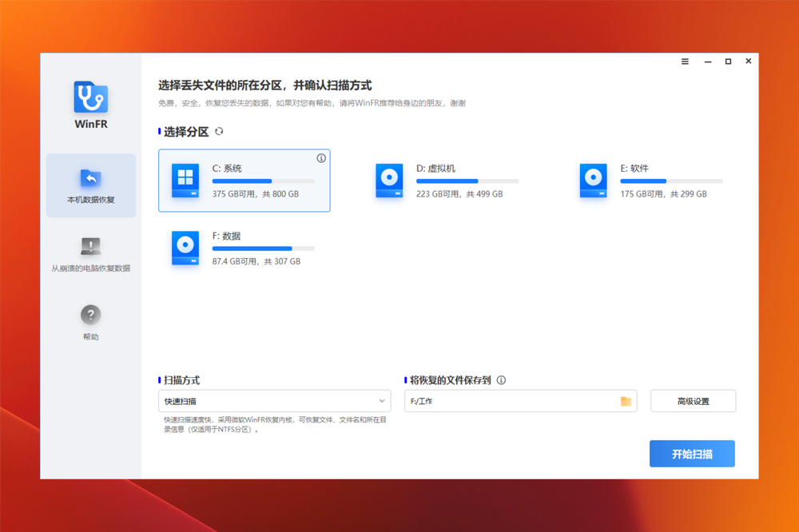
Task: Click the save path field F:/工作
Action: tap(520, 401)
